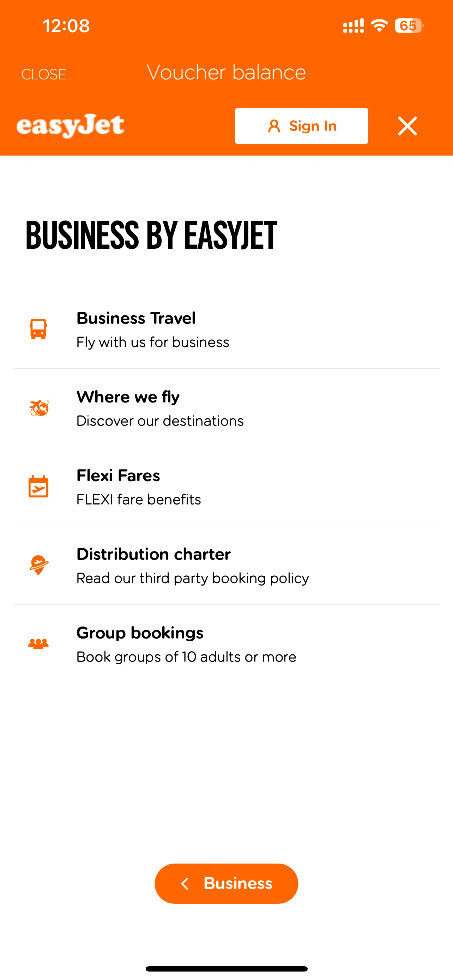Tap the battery indicator in status bar
The height and width of the screenshot is (980, 453).
tap(409, 26)
